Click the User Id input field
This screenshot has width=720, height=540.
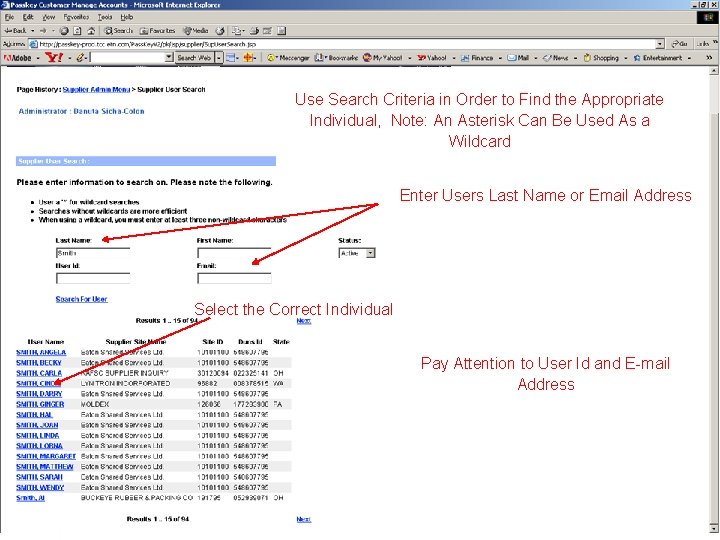point(93,278)
